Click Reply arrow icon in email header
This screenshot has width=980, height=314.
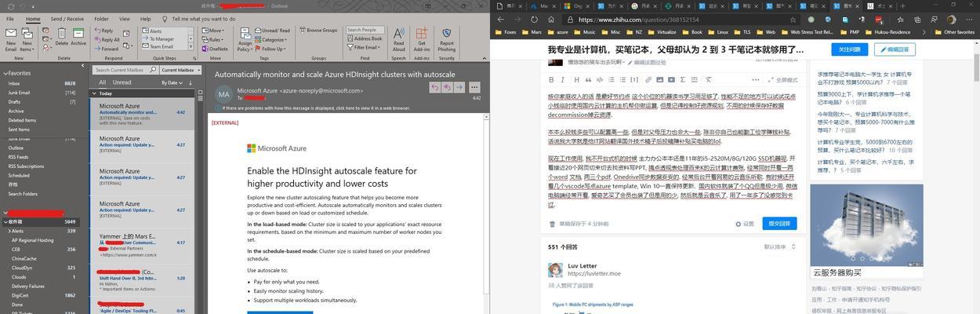434,87
